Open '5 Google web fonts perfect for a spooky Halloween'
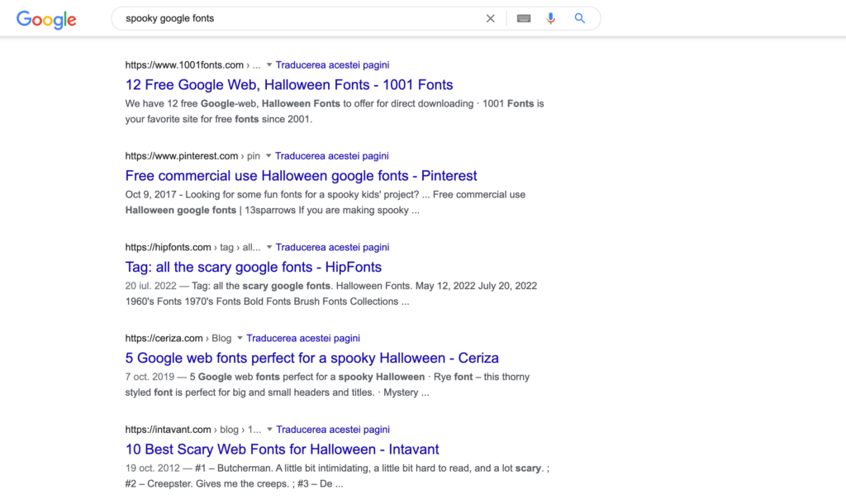Viewport: 846px width, 504px height. [311, 359]
